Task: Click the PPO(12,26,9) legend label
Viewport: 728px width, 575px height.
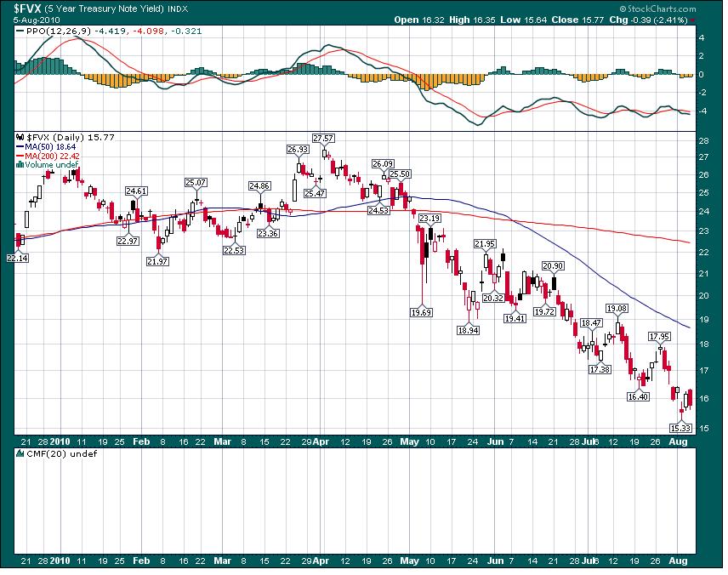Action: coord(59,31)
